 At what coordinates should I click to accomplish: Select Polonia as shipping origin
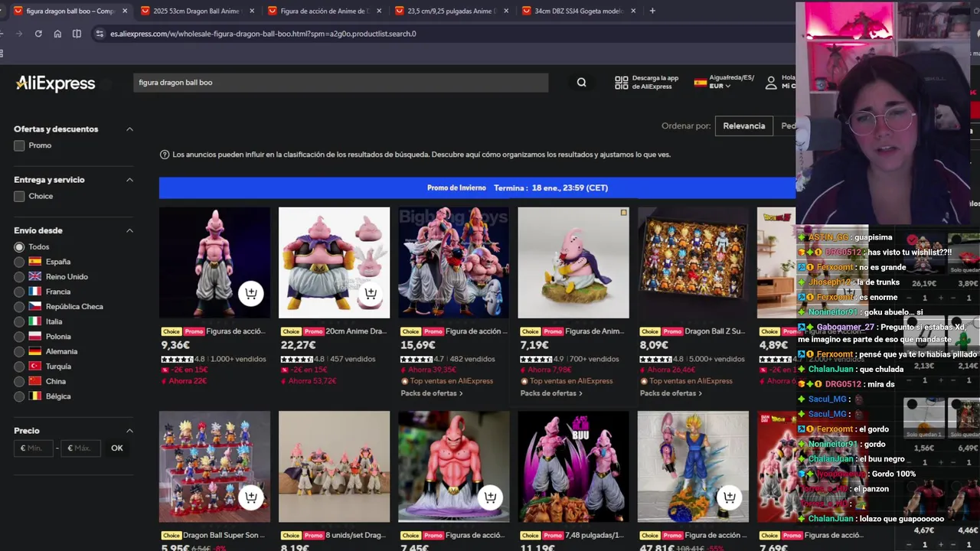19,337
